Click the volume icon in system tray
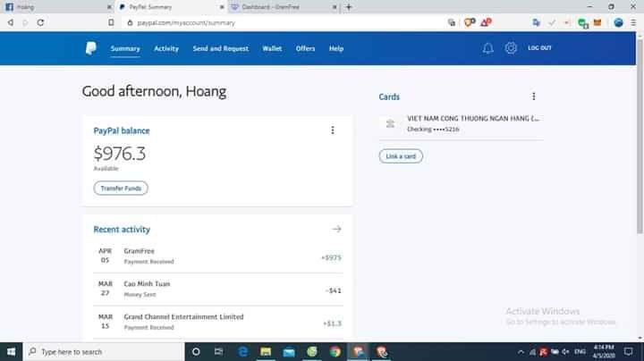 click(565, 352)
